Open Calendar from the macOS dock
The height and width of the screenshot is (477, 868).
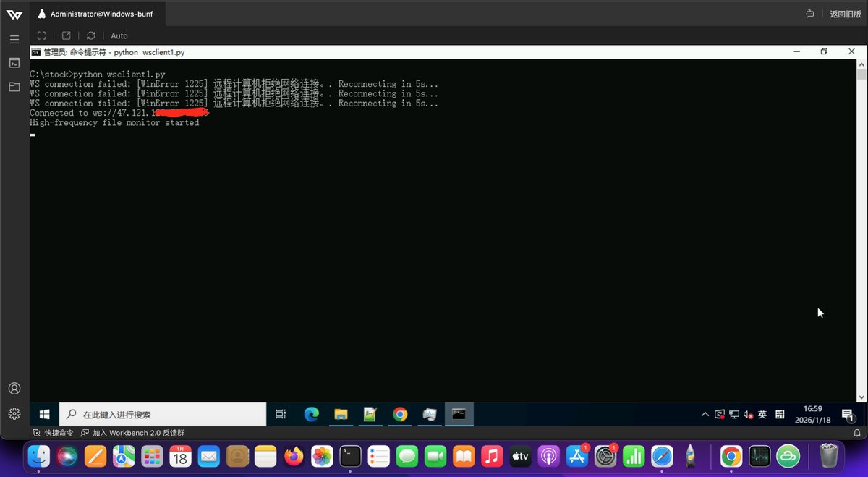[180, 456]
